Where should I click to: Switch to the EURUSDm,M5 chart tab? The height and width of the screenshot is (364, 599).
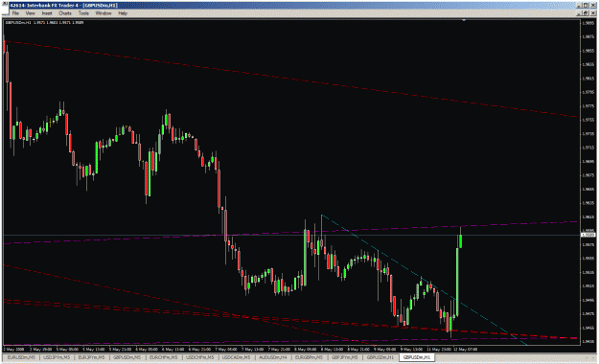pyautogui.click(x=21, y=357)
